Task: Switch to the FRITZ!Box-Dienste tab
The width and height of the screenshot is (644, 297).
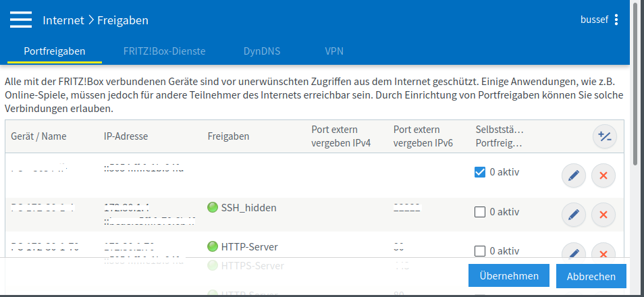Action: (164, 51)
